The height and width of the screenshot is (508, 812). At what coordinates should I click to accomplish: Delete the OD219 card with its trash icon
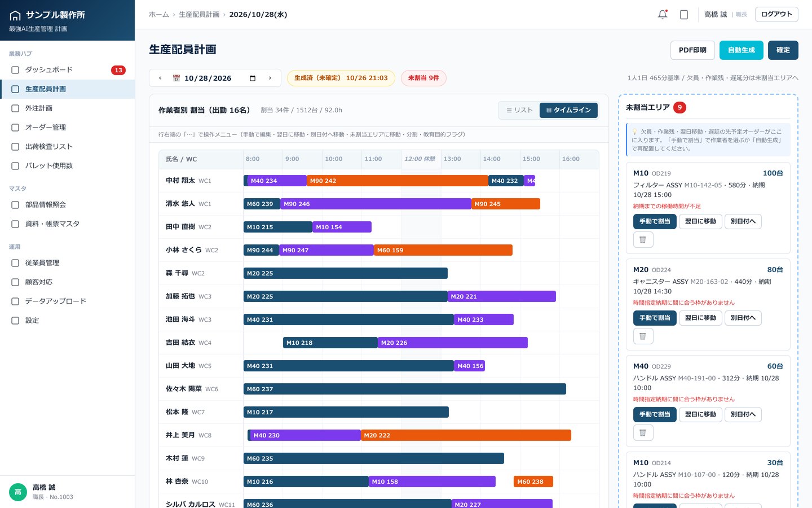(x=643, y=240)
